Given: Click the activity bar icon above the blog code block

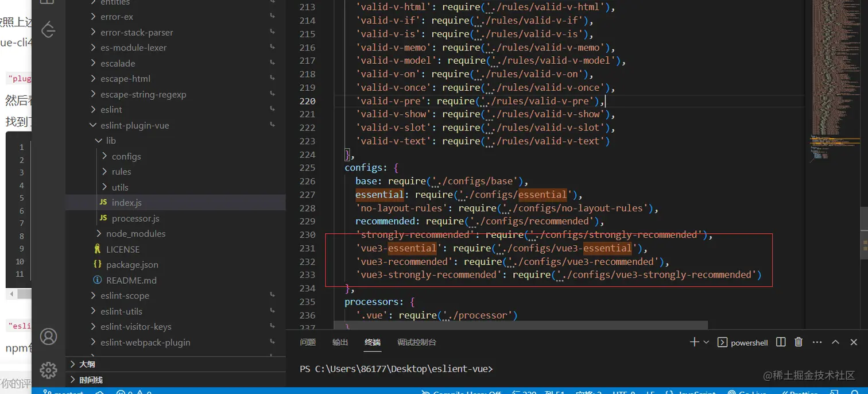Looking at the screenshot, I should coord(48,30).
